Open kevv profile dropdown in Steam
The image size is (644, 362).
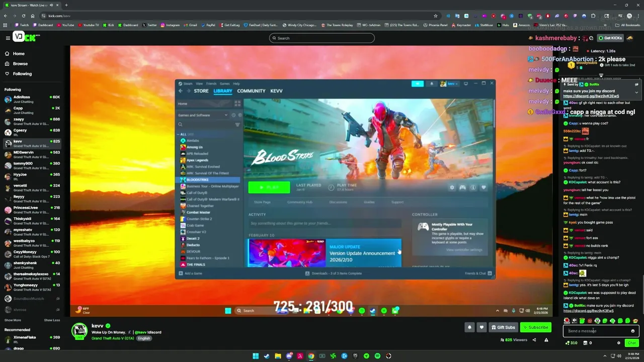click(449, 83)
